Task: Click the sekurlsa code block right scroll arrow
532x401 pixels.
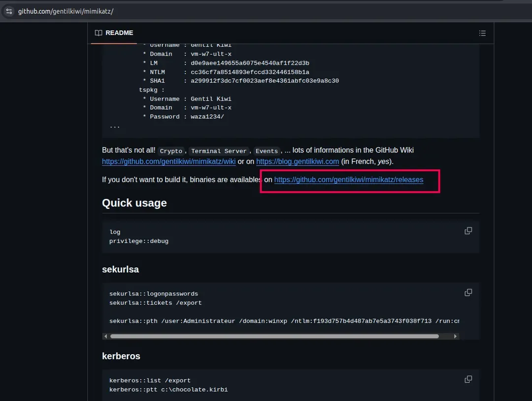Action: point(455,336)
